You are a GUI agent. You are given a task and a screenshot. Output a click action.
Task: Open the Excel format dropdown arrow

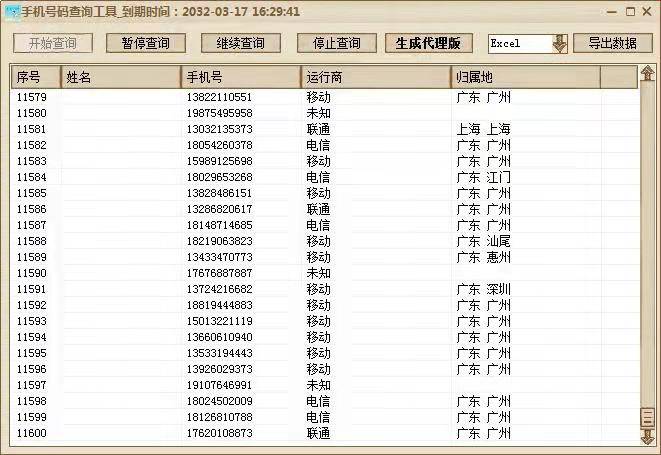tap(560, 43)
